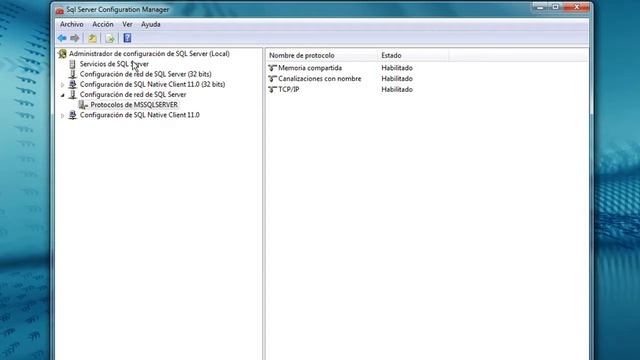
Task: Expand Configuración de SQL Native Client 11.0 (32 bits)
Action: click(x=62, y=85)
